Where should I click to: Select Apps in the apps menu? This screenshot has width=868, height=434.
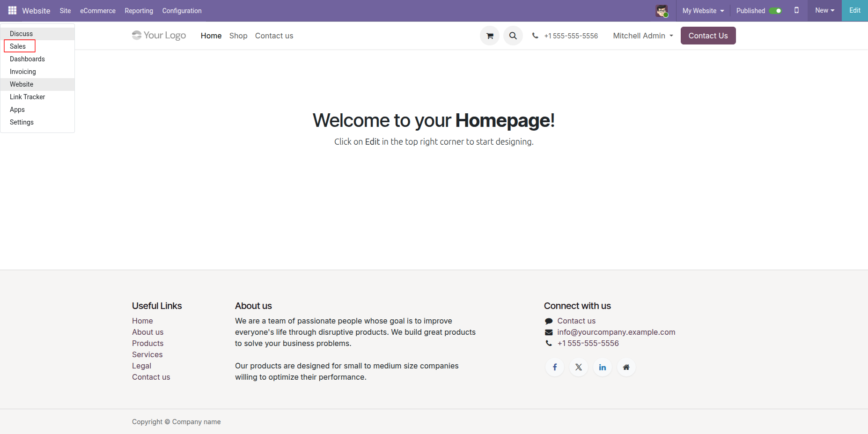[37, 110]
